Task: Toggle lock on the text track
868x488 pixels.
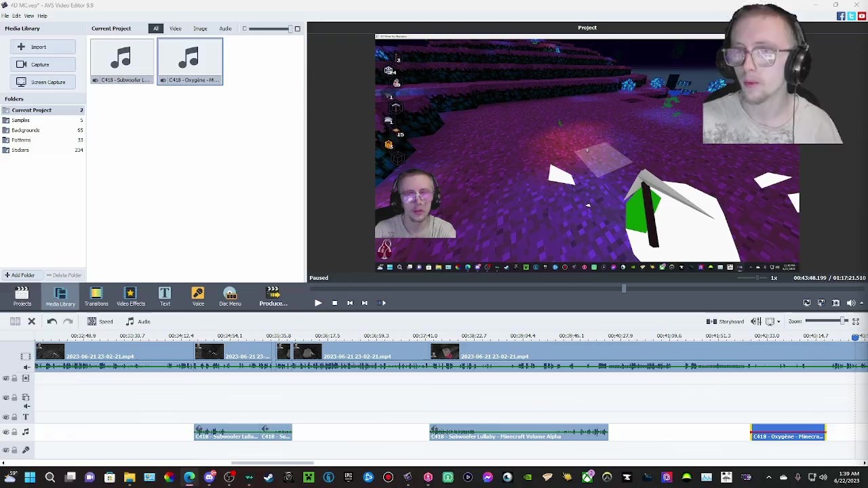Action: tap(14, 417)
